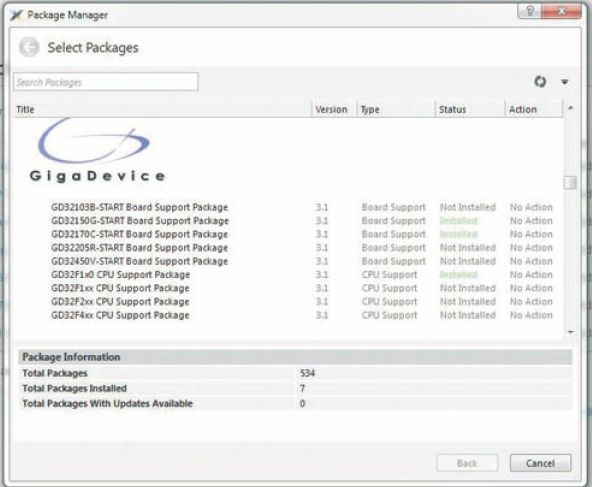
Task: Click No Action for GD32F2xx CPU package
Action: tap(531, 302)
